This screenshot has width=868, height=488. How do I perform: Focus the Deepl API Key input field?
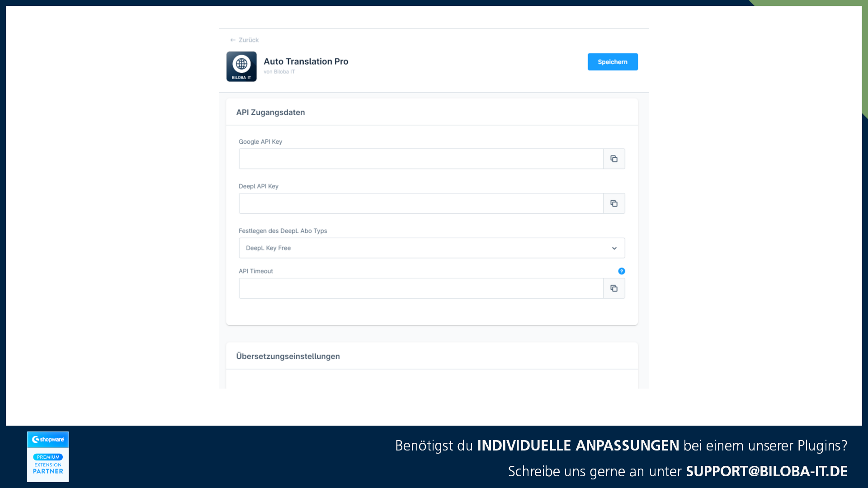(x=421, y=203)
